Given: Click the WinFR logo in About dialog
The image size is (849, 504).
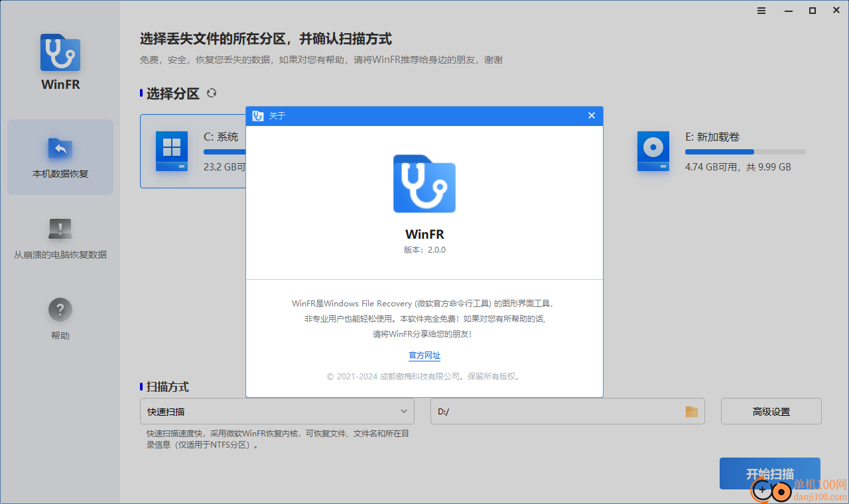Looking at the screenshot, I should [424, 184].
